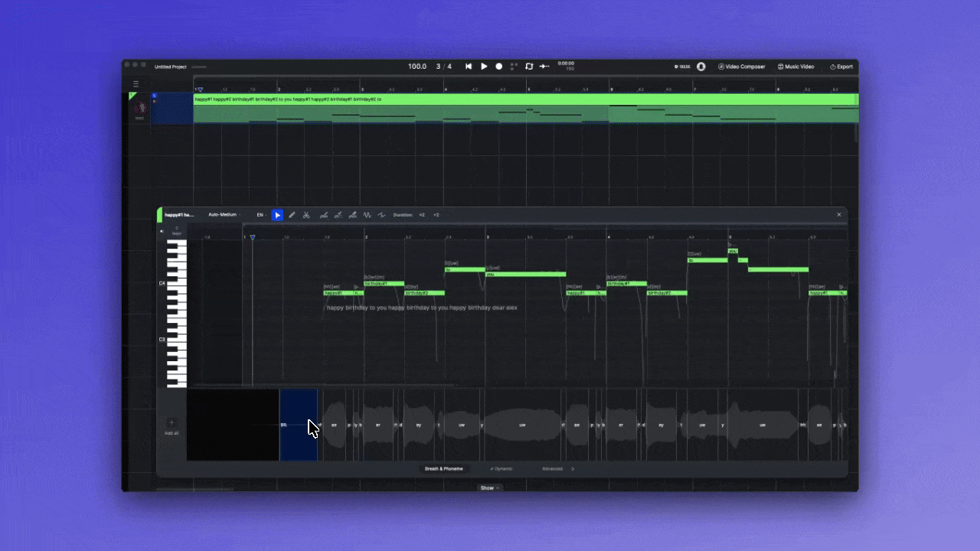This screenshot has width=980, height=551.
Task: Close the piano roll editor panel
Action: (838, 215)
